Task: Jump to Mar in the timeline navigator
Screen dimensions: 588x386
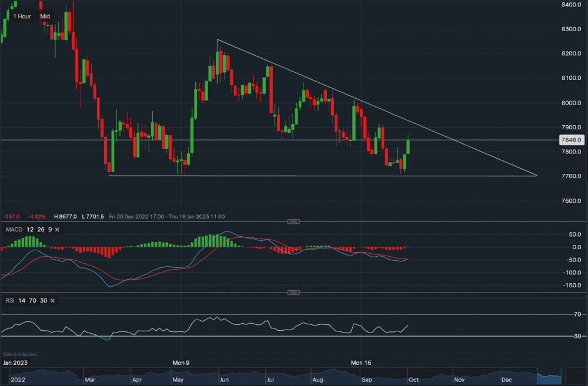Action: (x=90, y=381)
